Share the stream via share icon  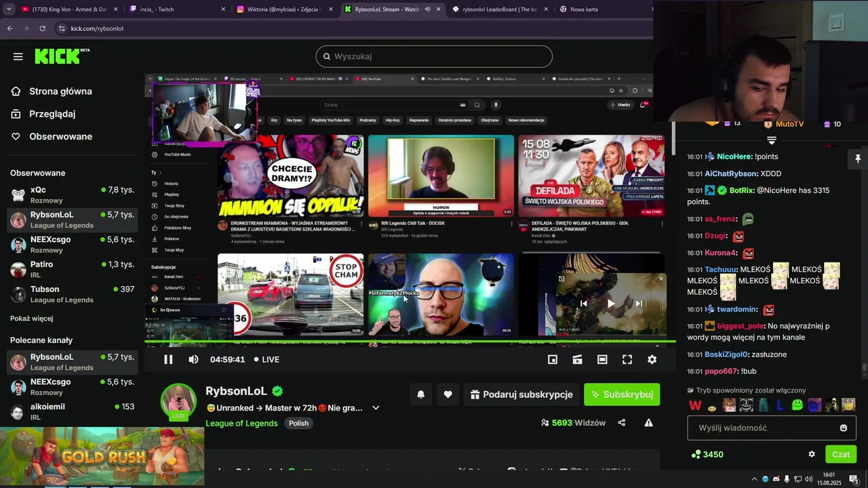(622, 423)
